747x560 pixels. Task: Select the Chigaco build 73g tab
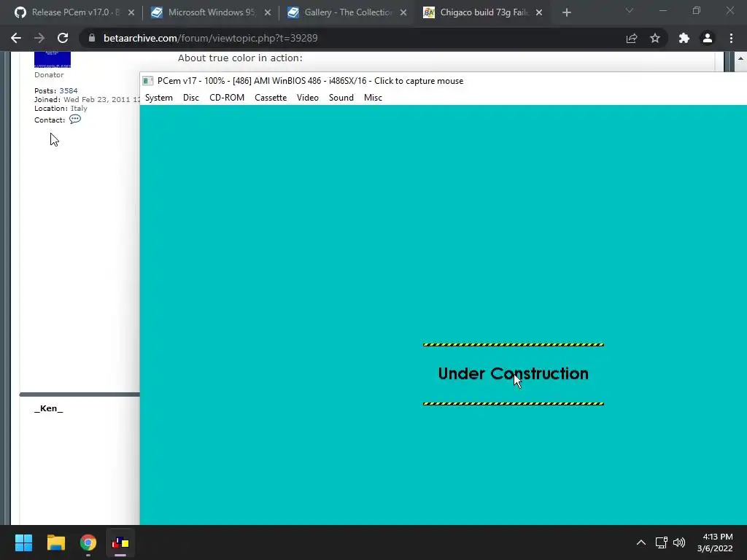coord(481,12)
